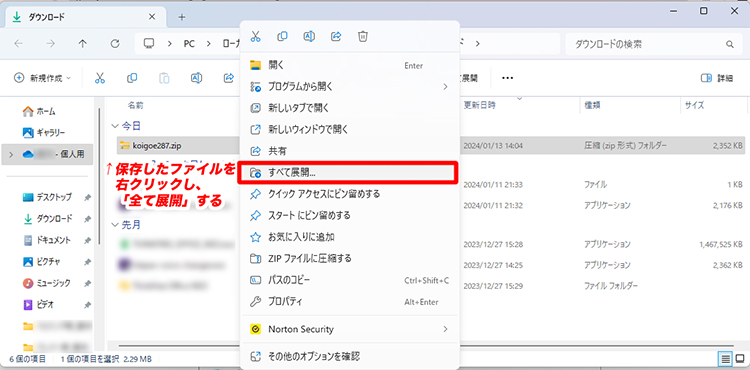The width and height of the screenshot is (750, 370).
Task: Switch to large thumbnails view icon
Action: coord(740,359)
